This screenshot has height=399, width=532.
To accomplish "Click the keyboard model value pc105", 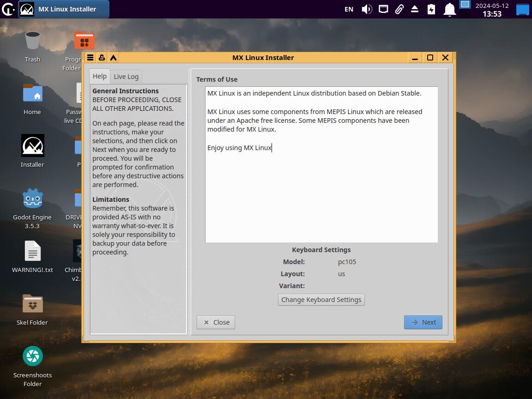I will click(347, 262).
